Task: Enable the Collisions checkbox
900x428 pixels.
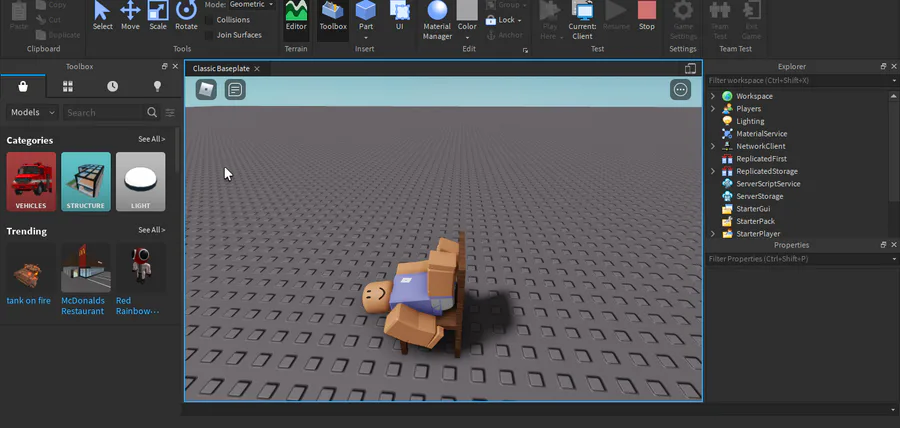Action: coord(210,20)
